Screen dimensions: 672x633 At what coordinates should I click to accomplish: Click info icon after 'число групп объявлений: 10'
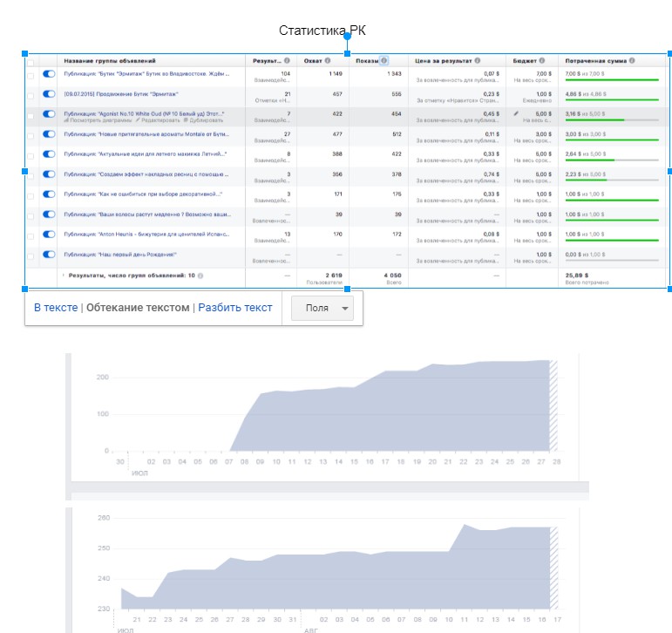tap(200, 276)
